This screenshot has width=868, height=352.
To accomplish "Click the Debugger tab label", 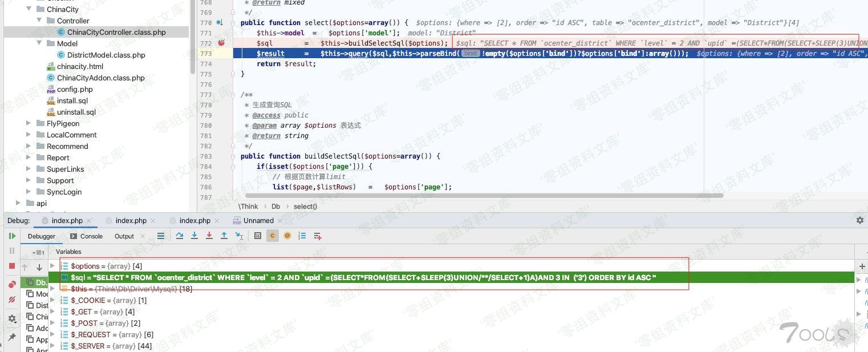I will click(x=42, y=236).
